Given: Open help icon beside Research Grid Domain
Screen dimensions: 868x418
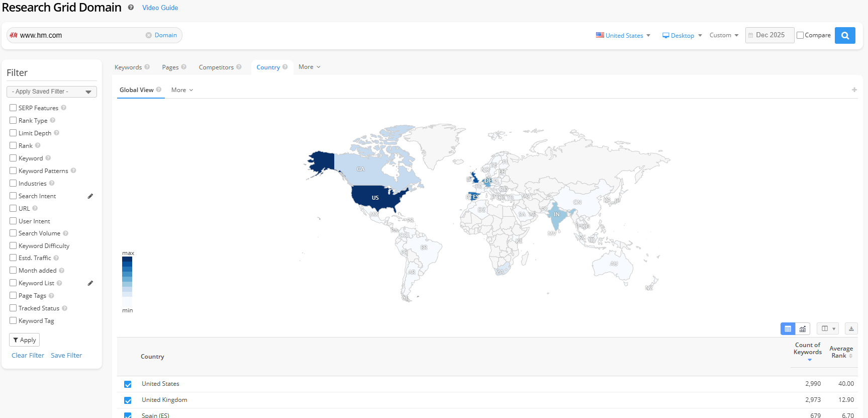Looking at the screenshot, I should [x=131, y=8].
